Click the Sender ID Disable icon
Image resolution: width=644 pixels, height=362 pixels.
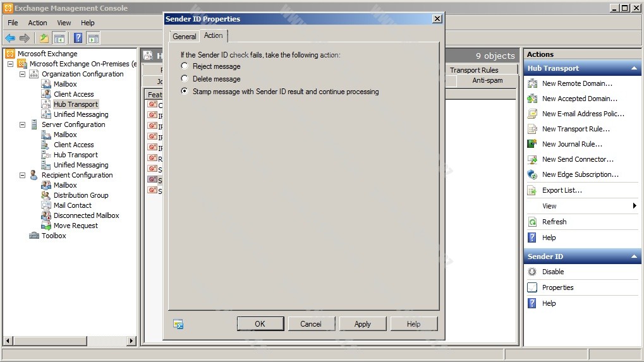[x=532, y=272]
